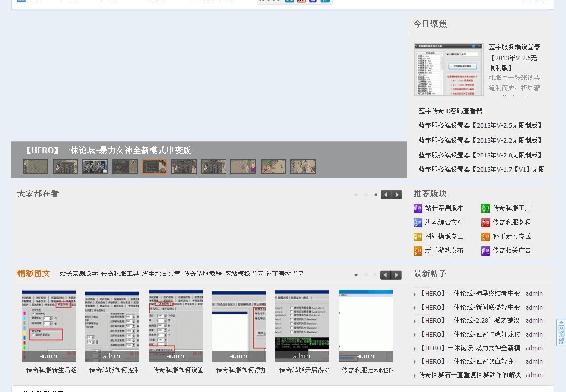Click the 精彩图文 section heading
The image size is (566, 392).
[34, 274]
